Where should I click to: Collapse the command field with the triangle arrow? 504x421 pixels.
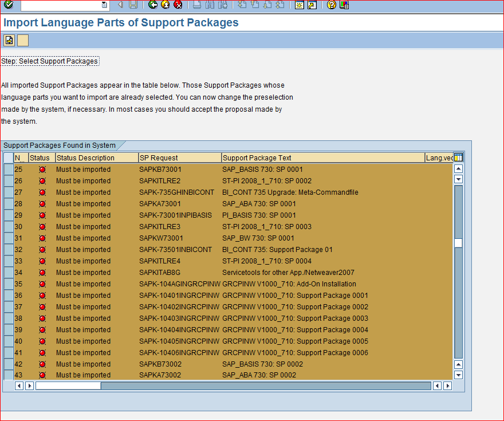tap(120, 5)
